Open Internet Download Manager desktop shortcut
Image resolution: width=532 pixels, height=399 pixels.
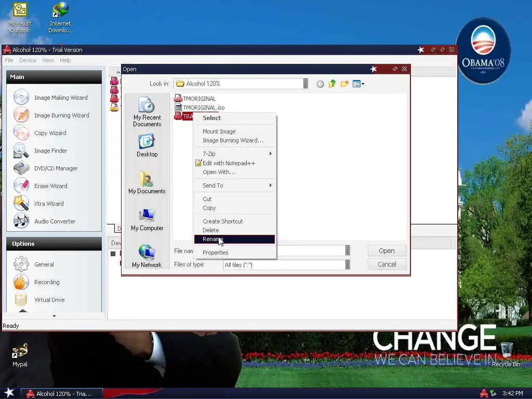pyautogui.click(x=60, y=18)
